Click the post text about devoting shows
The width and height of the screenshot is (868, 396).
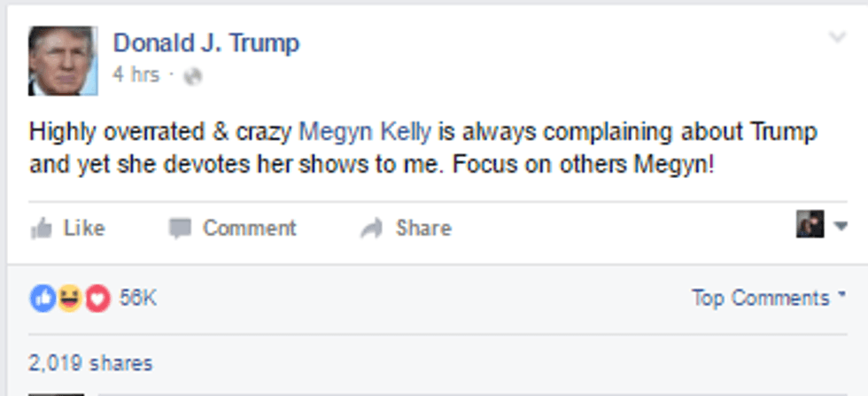click(x=370, y=166)
